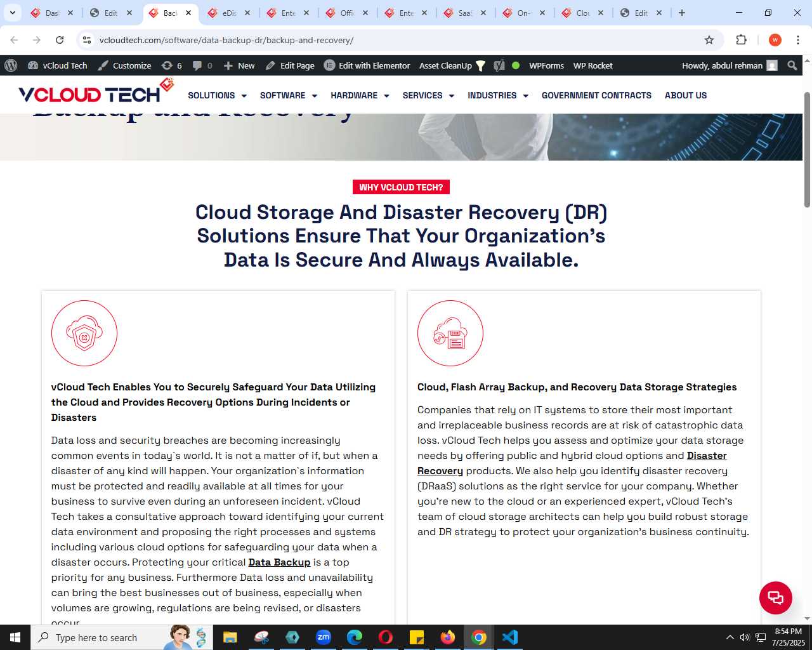Image resolution: width=812 pixels, height=650 pixels.
Task: Click the WordPress logo in admin bar
Action: point(11,65)
